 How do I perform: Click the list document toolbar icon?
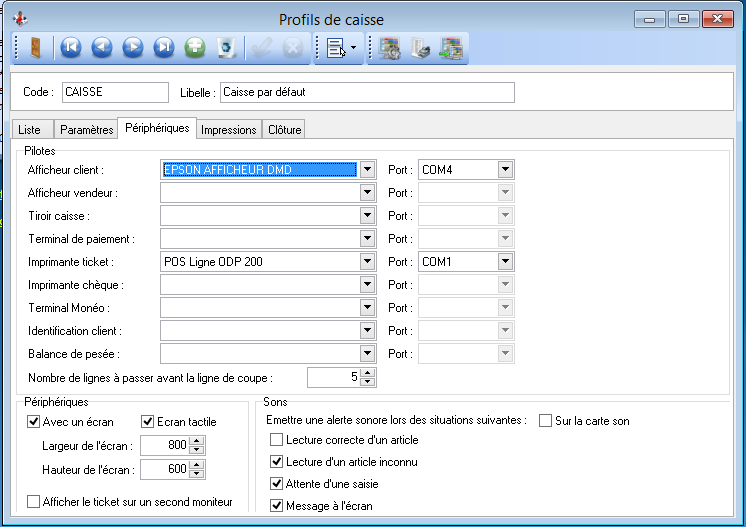pos(335,48)
